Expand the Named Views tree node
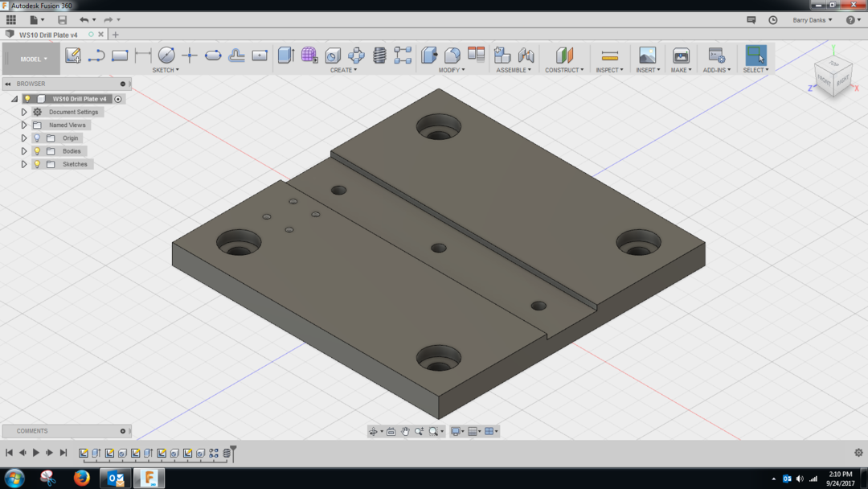Image resolution: width=868 pixels, height=489 pixels. 24,125
